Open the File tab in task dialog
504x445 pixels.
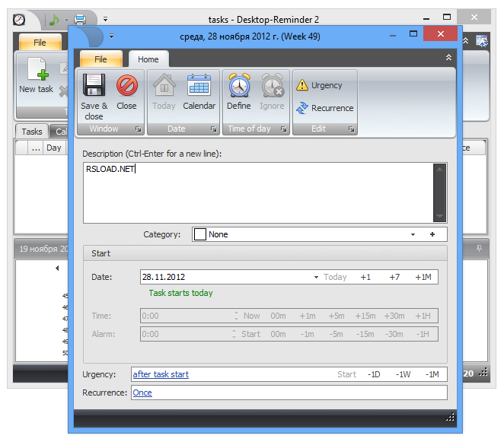click(100, 59)
